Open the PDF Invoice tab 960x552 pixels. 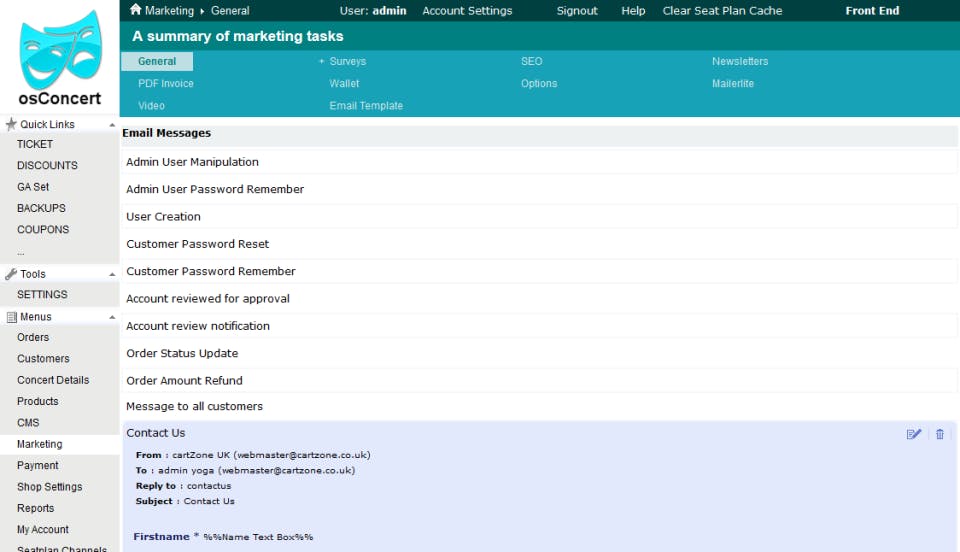pos(165,83)
